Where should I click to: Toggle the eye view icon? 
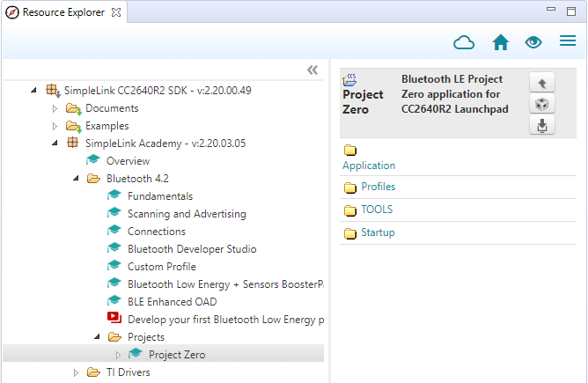tap(533, 42)
